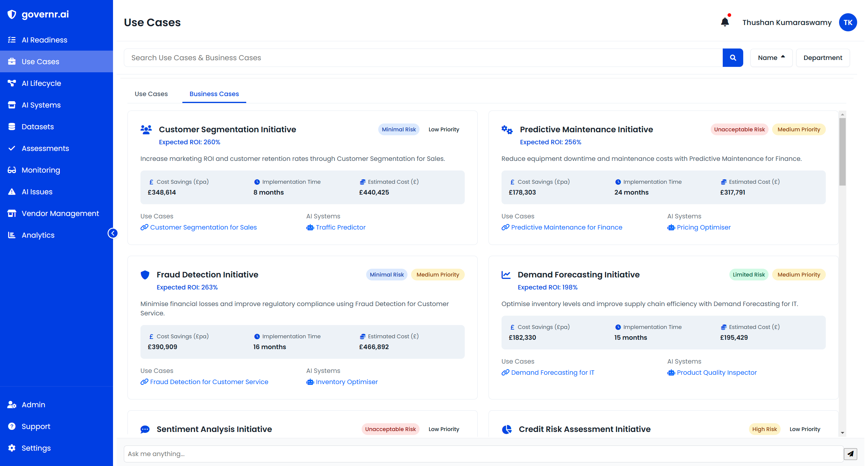Select the Business Cases tab

point(214,94)
